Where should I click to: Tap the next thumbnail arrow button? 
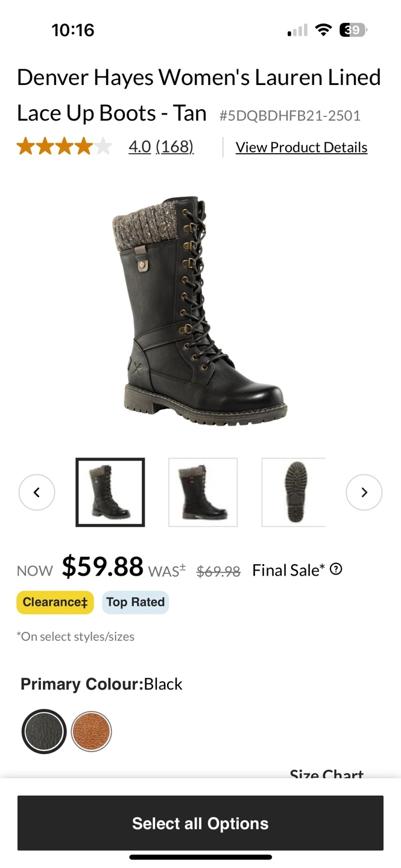click(x=364, y=492)
